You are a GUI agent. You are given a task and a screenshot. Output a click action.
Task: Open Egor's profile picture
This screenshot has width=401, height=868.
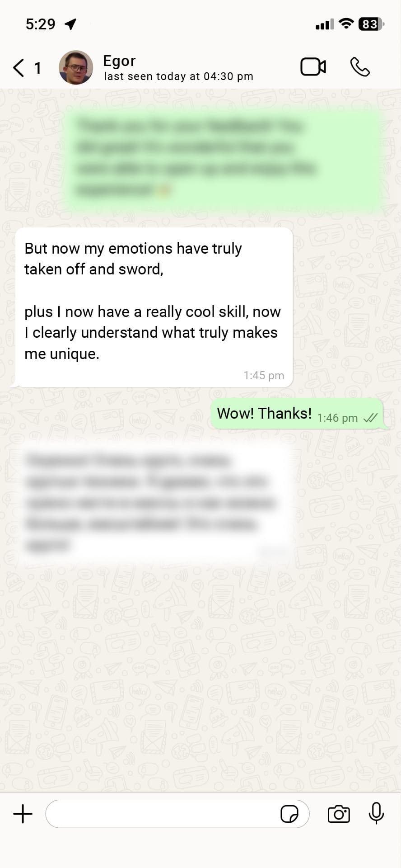(76, 67)
